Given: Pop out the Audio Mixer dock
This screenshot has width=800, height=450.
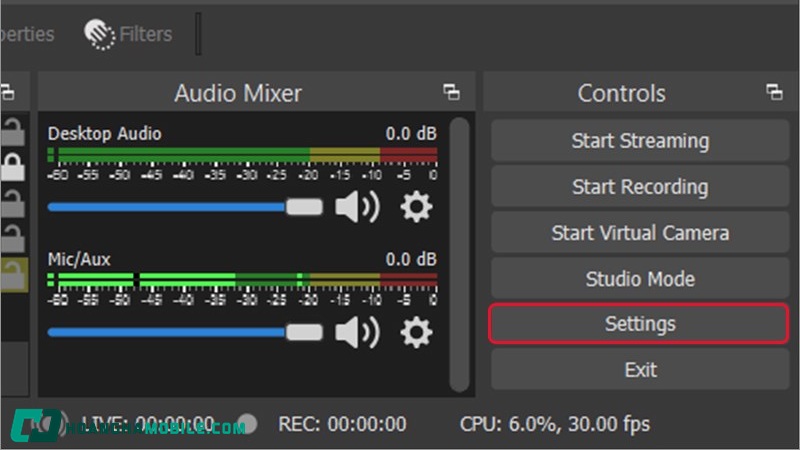Looking at the screenshot, I should click(452, 92).
